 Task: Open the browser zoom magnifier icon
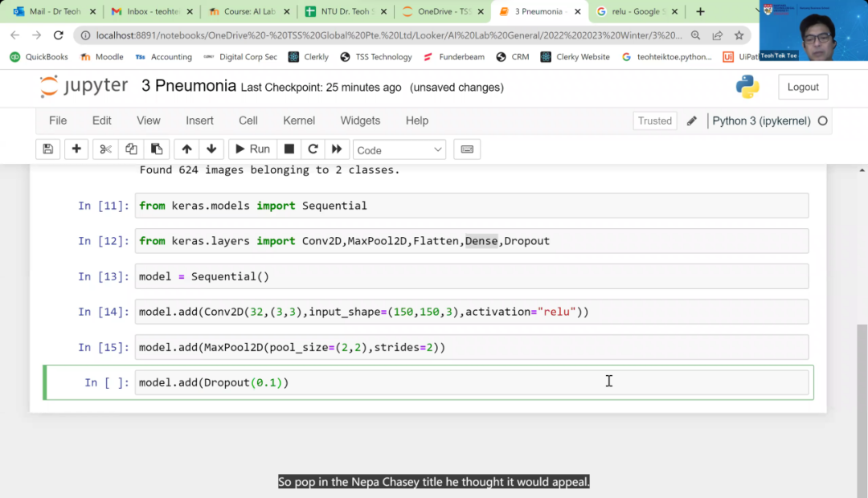pos(695,35)
